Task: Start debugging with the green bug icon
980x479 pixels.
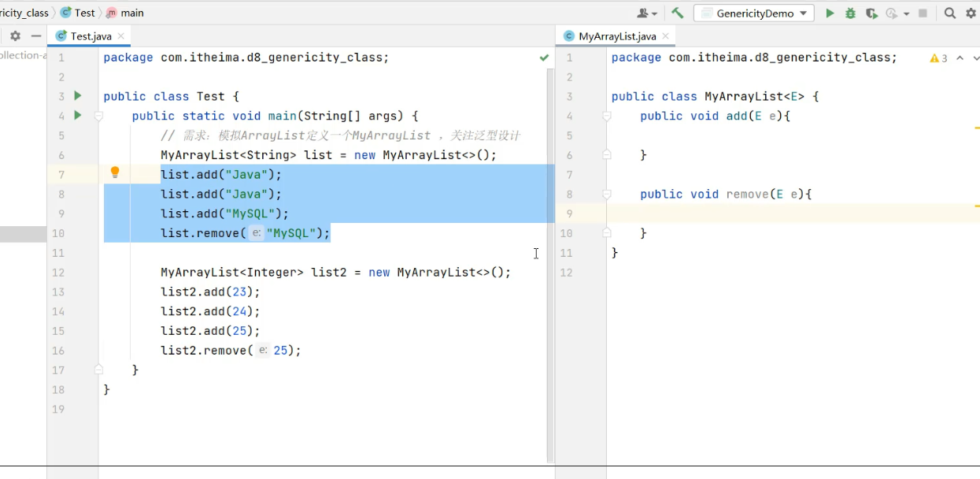Action: 850,13
